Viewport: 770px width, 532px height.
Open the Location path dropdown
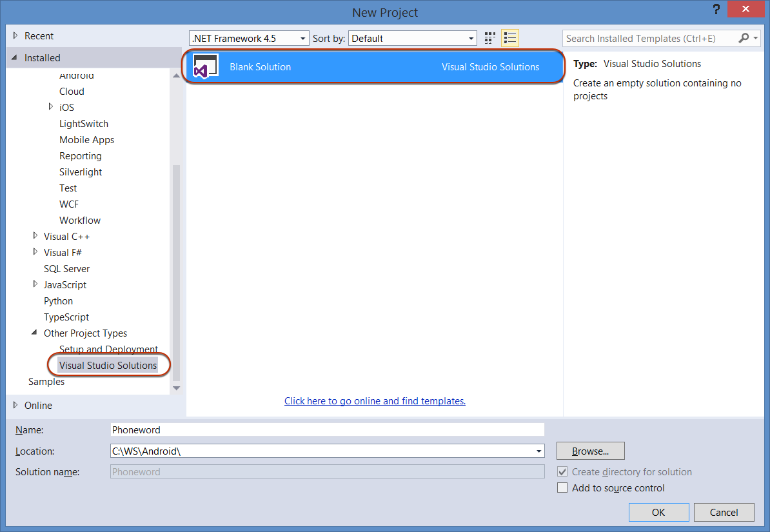(538, 451)
